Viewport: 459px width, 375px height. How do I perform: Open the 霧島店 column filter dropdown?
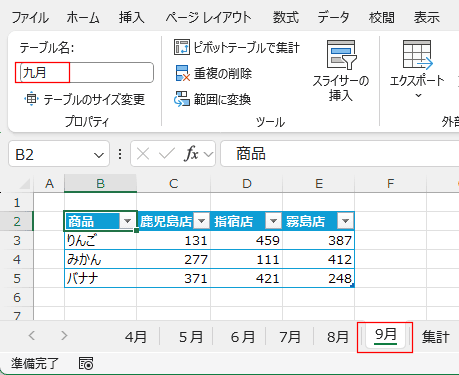coord(345,221)
